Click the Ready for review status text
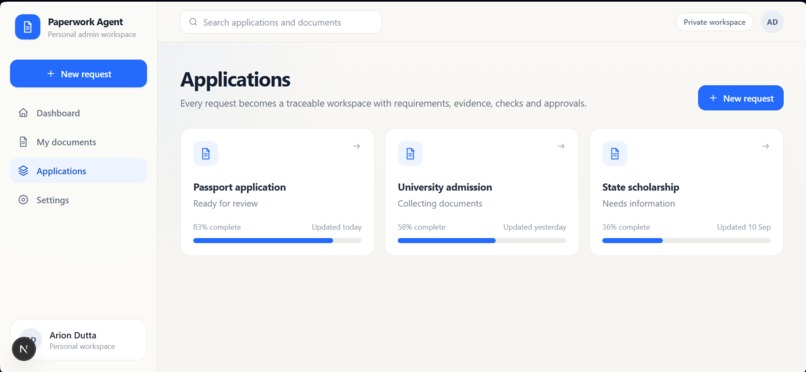The image size is (806, 372). point(225,203)
